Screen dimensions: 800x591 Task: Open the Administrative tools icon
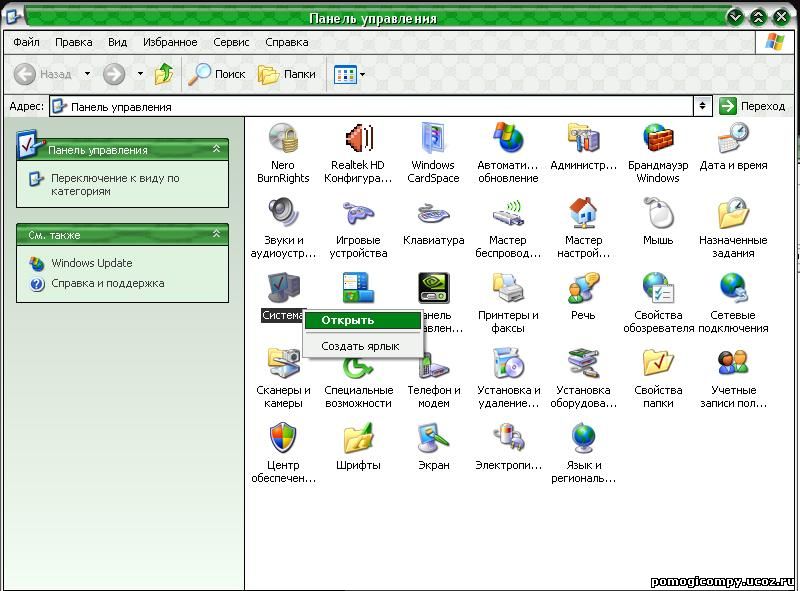[x=583, y=138]
